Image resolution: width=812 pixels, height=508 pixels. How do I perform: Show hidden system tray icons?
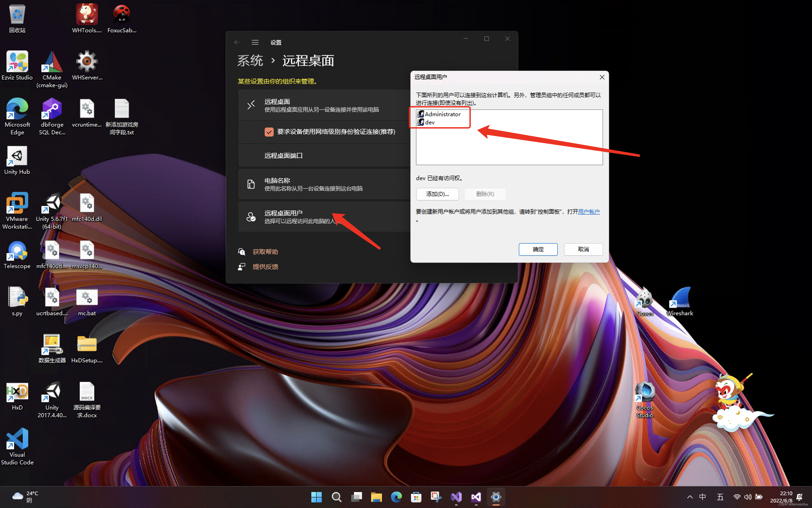(x=689, y=497)
